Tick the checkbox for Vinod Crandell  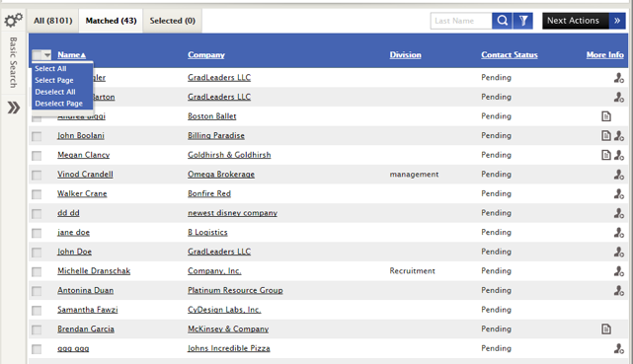tap(37, 175)
